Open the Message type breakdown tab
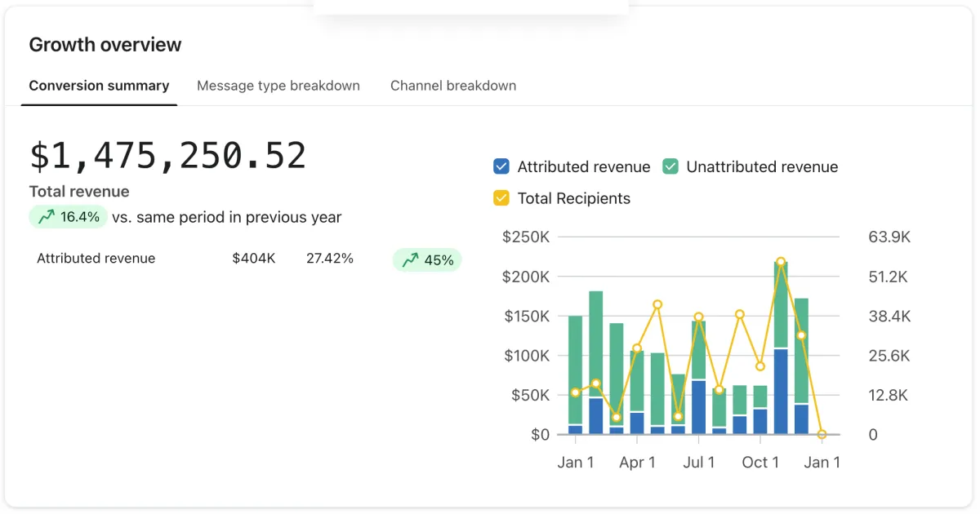The width and height of the screenshot is (980, 514). [278, 86]
